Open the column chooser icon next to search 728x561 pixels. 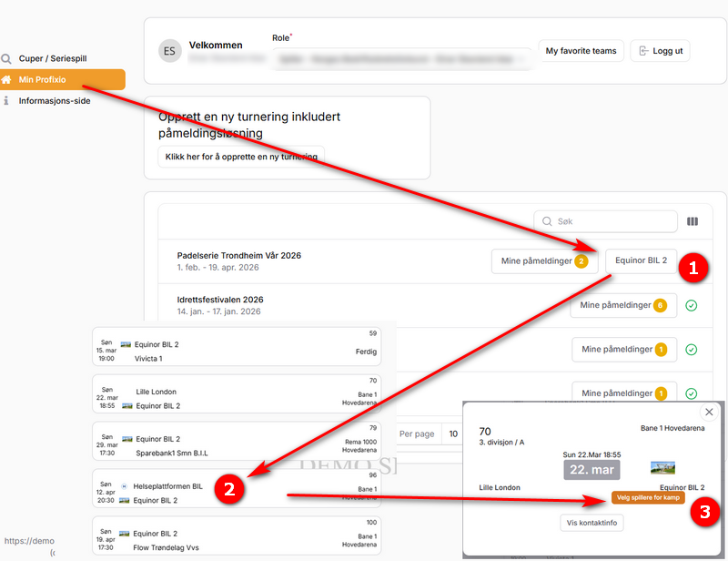pos(693,221)
